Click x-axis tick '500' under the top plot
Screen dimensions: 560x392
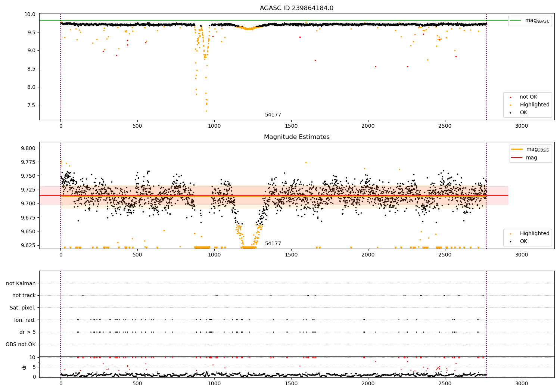coord(137,126)
